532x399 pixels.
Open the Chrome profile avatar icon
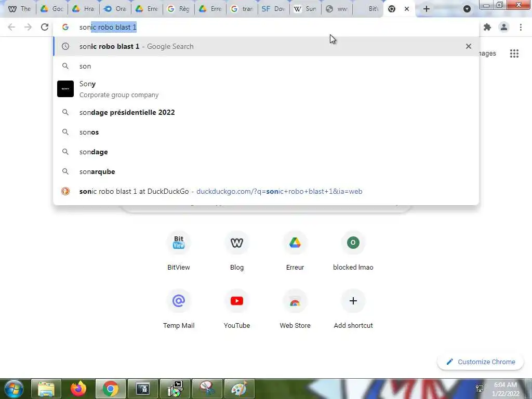click(504, 27)
